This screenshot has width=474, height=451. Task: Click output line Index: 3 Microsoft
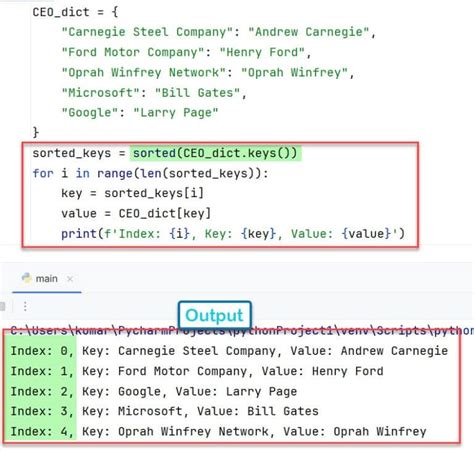pos(165,411)
